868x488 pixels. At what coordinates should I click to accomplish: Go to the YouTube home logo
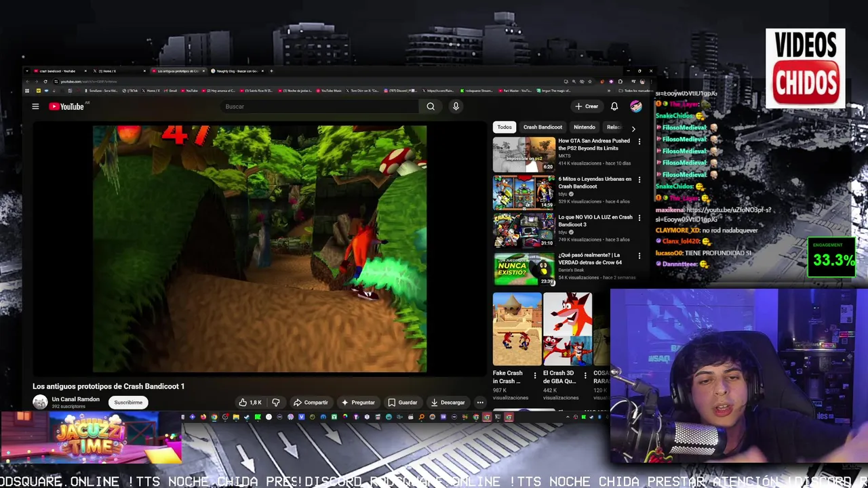click(66, 106)
